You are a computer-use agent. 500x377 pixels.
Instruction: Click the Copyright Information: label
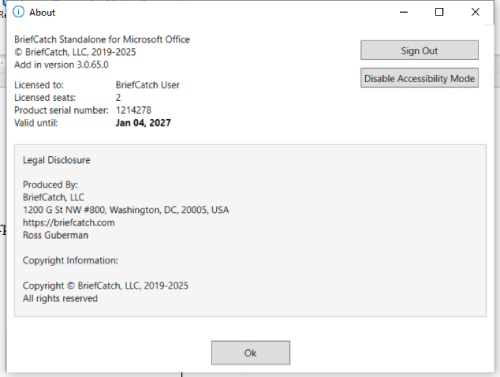pyautogui.click(x=70, y=260)
